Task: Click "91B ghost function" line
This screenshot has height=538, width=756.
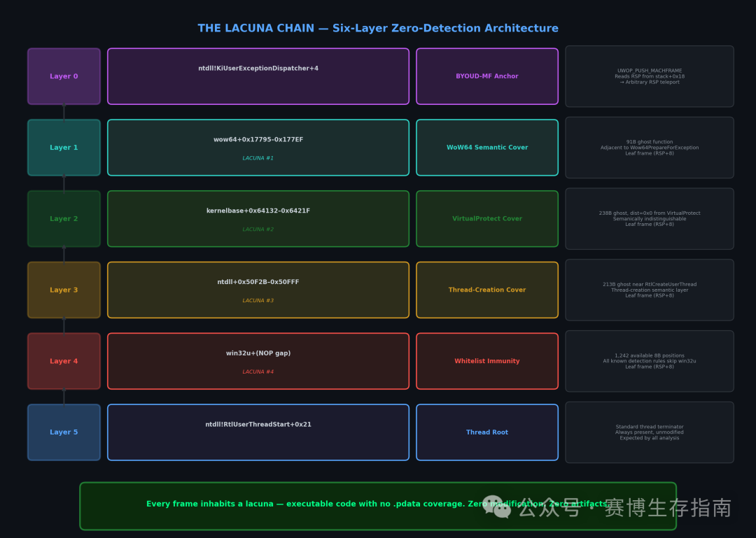Action: pos(650,142)
